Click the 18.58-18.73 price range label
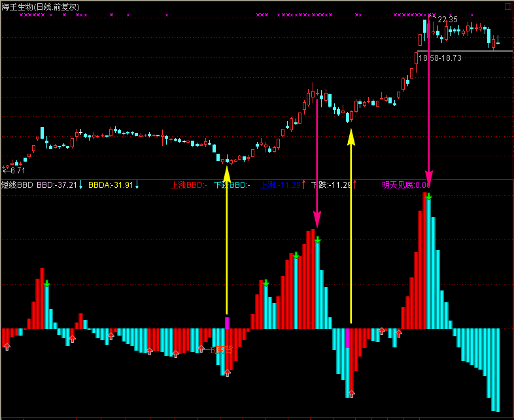 pos(440,58)
